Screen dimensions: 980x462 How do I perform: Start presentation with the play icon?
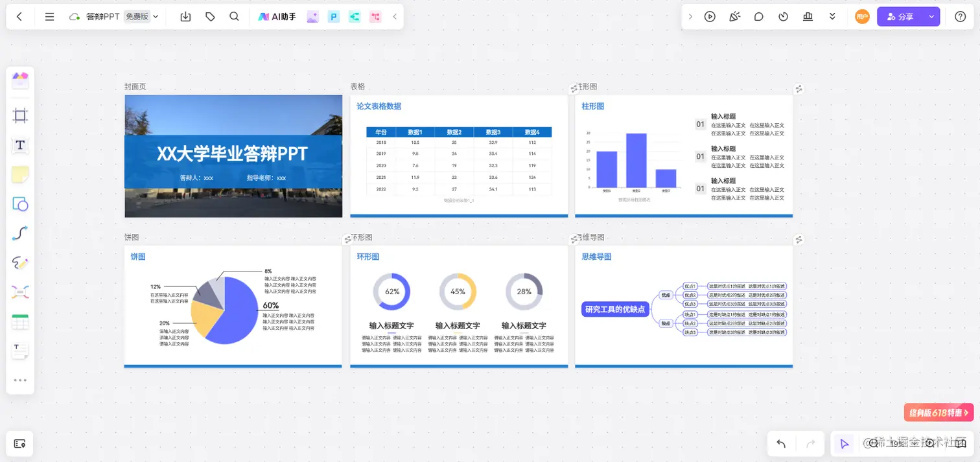click(710, 17)
